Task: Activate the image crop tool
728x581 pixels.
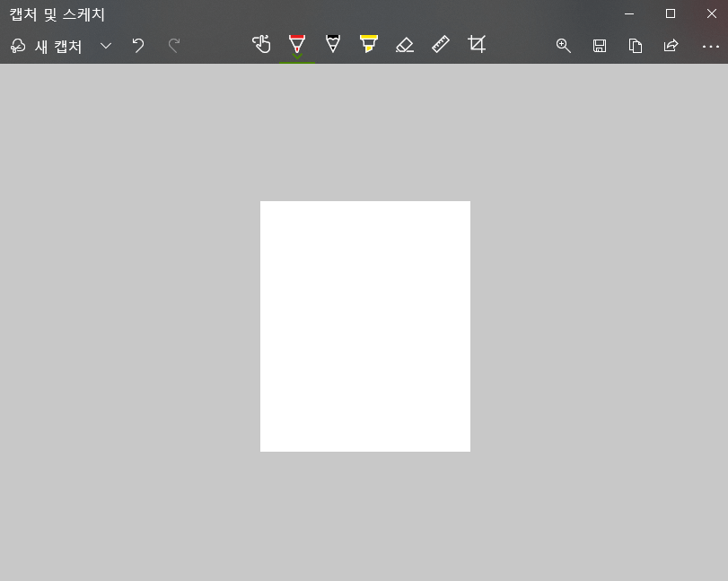Action: 477,45
